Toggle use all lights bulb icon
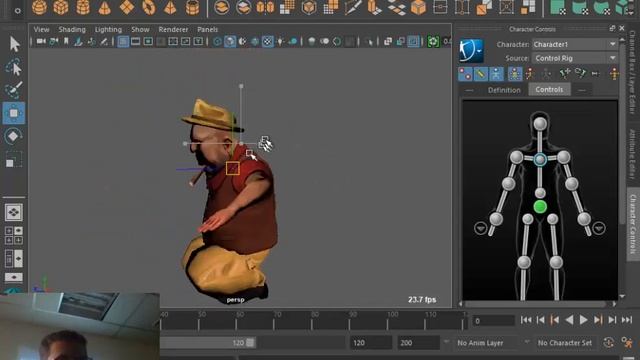 pos(280,41)
